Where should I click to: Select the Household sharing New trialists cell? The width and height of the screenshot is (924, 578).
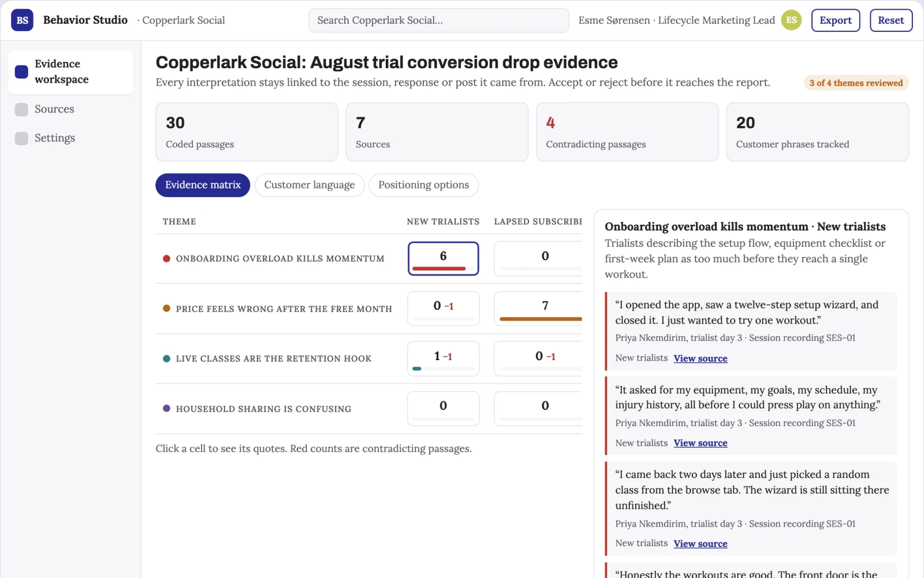(444, 409)
